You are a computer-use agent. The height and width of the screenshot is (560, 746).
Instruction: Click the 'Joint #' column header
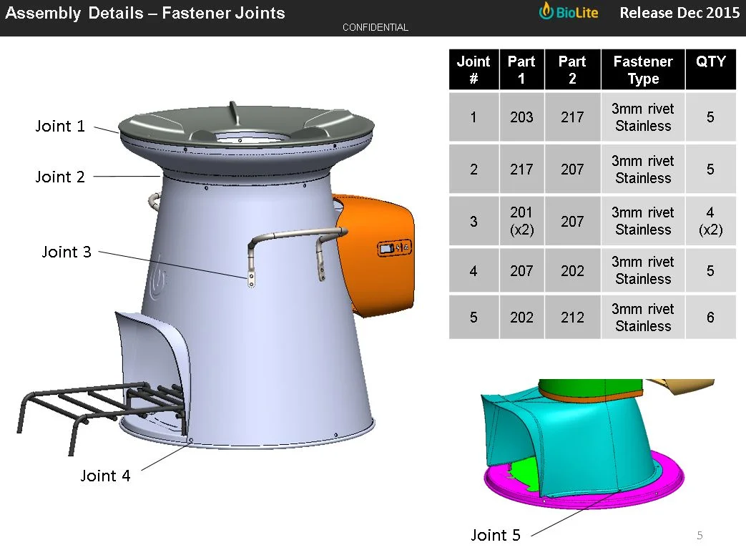pyautogui.click(x=474, y=69)
